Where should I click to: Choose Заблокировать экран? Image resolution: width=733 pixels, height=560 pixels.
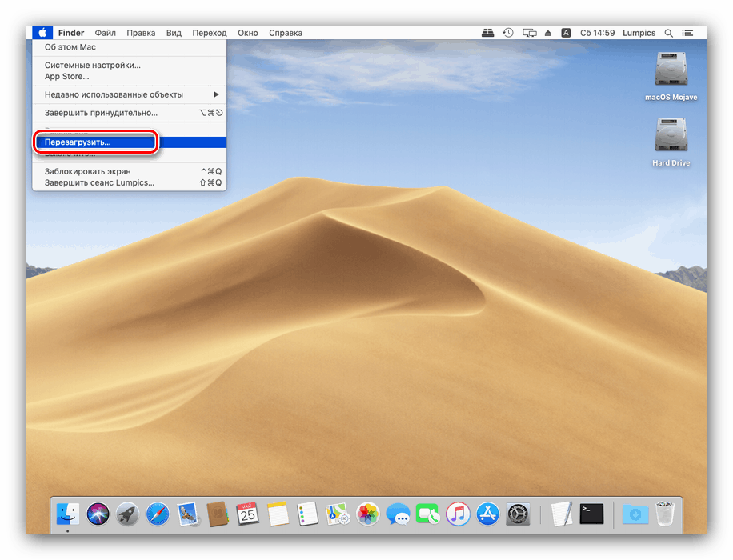(130, 171)
